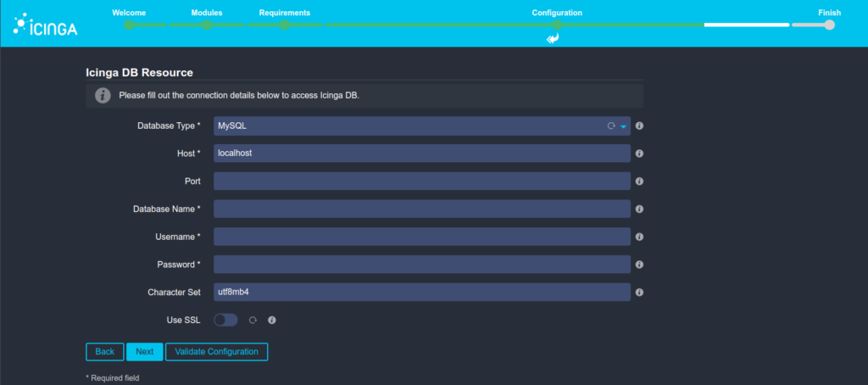Viewport: 868px width, 385px height.
Task: Open info icon for Host field
Action: tap(639, 153)
